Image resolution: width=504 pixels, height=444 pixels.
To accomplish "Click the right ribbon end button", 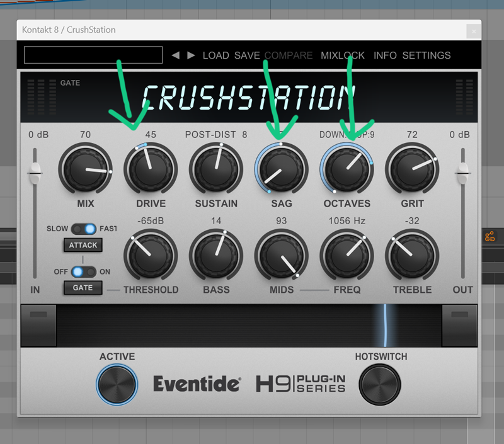I will (x=460, y=326).
